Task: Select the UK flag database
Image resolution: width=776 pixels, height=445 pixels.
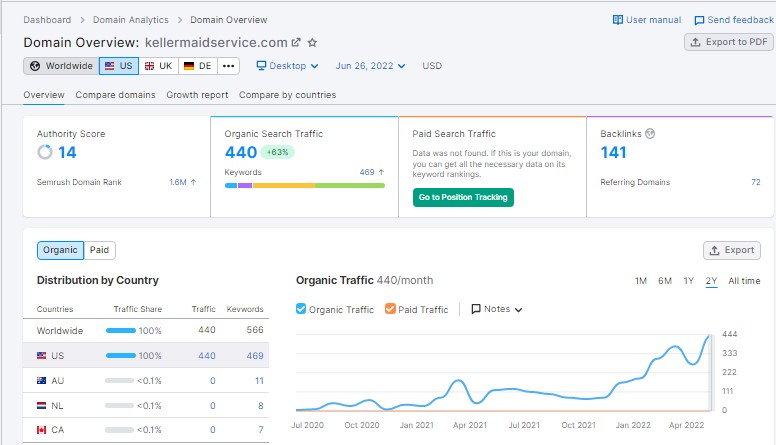Action: (x=157, y=66)
